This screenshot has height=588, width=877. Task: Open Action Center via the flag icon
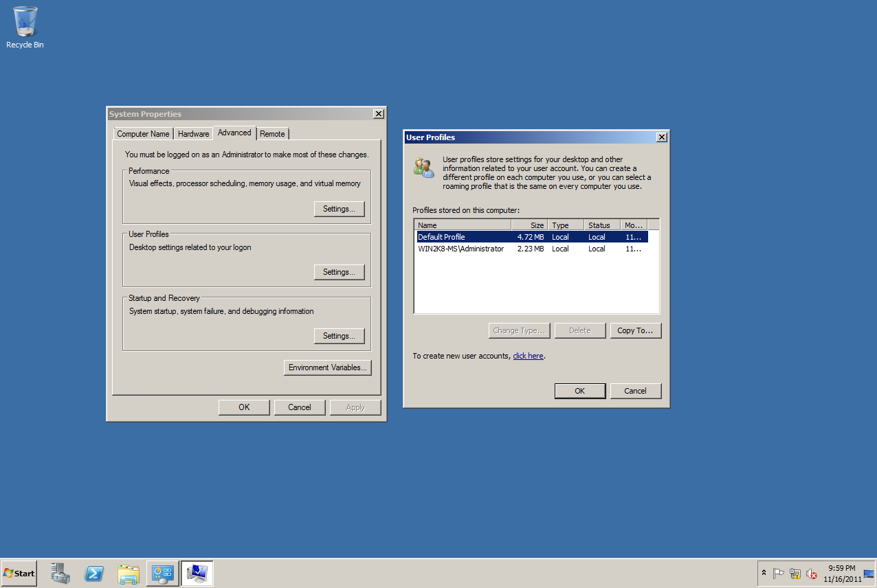point(779,574)
